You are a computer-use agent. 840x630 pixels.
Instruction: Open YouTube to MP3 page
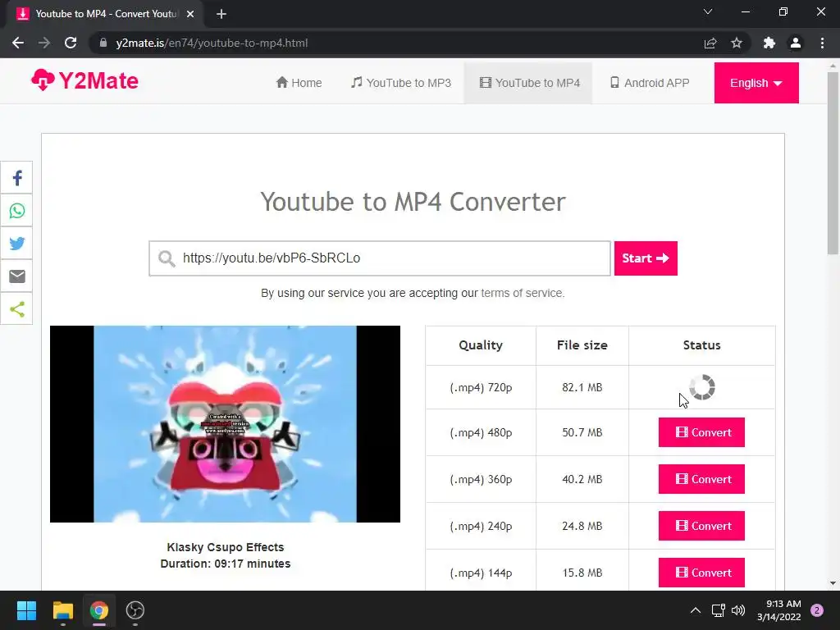(x=400, y=83)
